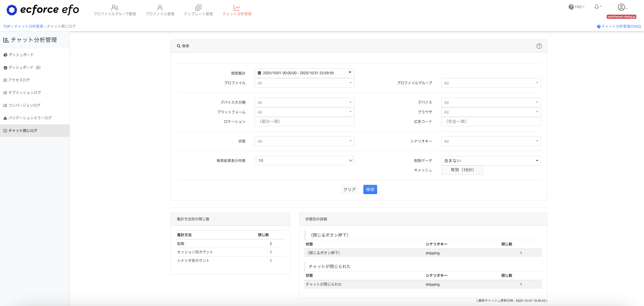Open the user account avatar menu
Image resolution: width=644 pixels, height=306 pixels.
(622, 7)
